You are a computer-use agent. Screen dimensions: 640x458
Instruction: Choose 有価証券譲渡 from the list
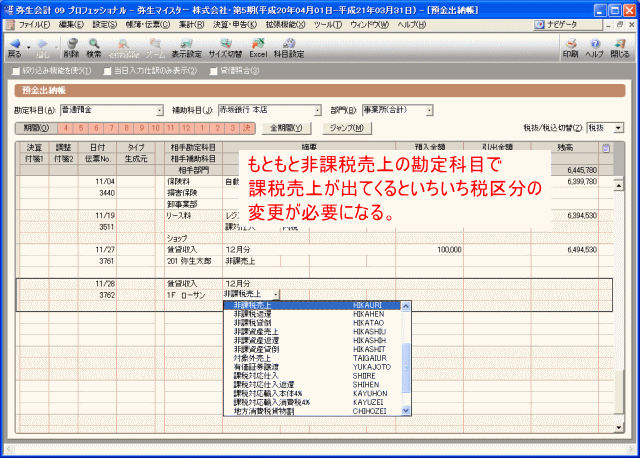pyautogui.click(x=312, y=367)
